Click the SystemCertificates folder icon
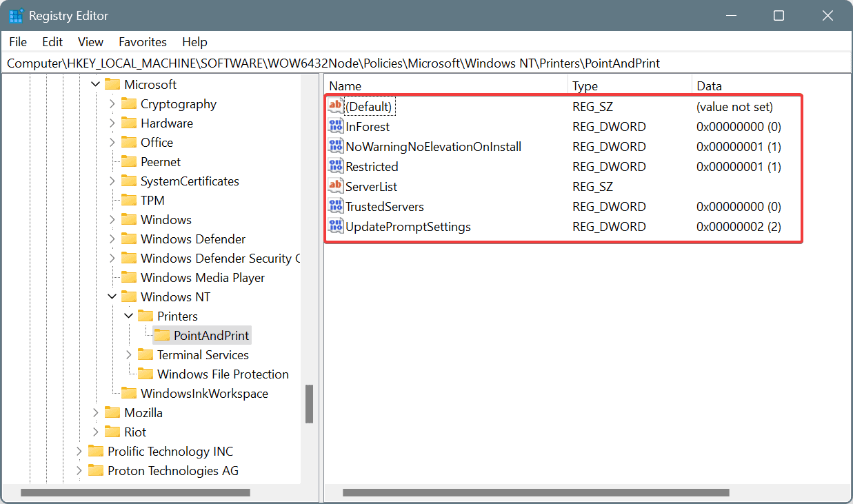 pos(129,181)
